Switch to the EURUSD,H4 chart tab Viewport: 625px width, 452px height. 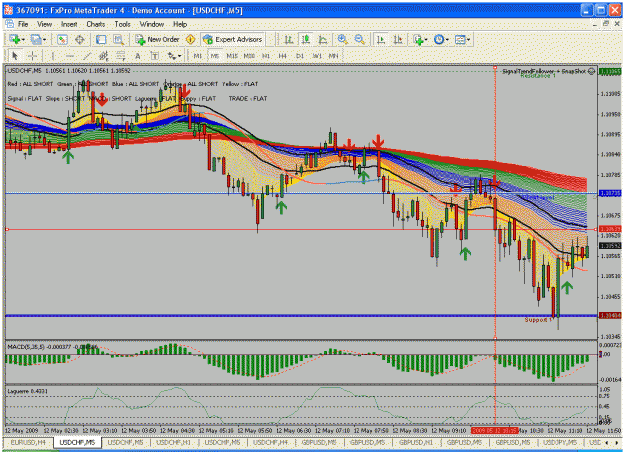point(28,442)
